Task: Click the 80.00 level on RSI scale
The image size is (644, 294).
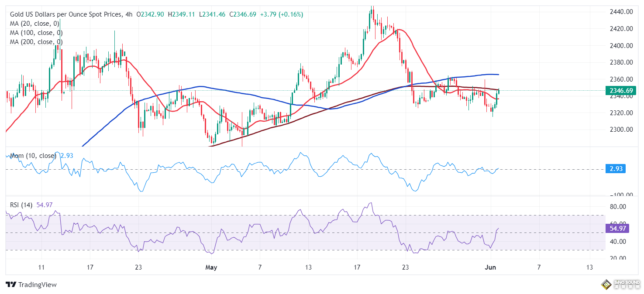Action: coord(619,206)
